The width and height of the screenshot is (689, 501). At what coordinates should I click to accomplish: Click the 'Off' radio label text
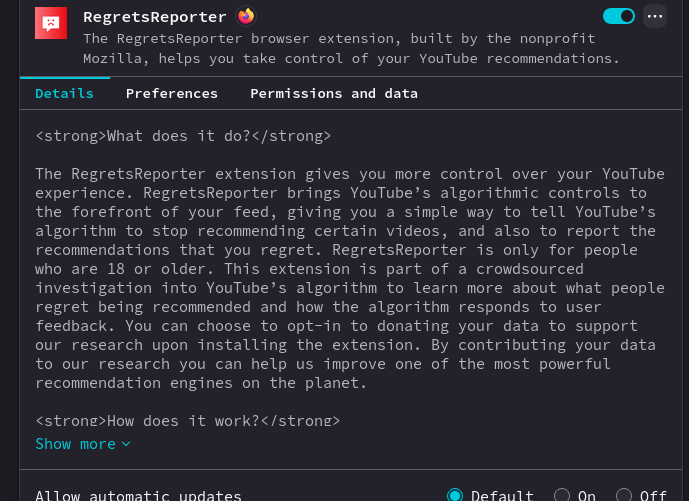pyautogui.click(x=653, y=495)
